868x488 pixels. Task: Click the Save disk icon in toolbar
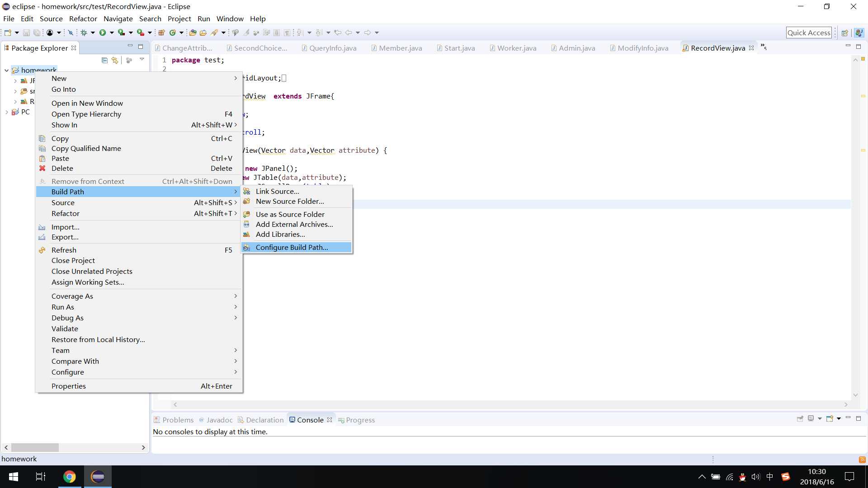26,33
